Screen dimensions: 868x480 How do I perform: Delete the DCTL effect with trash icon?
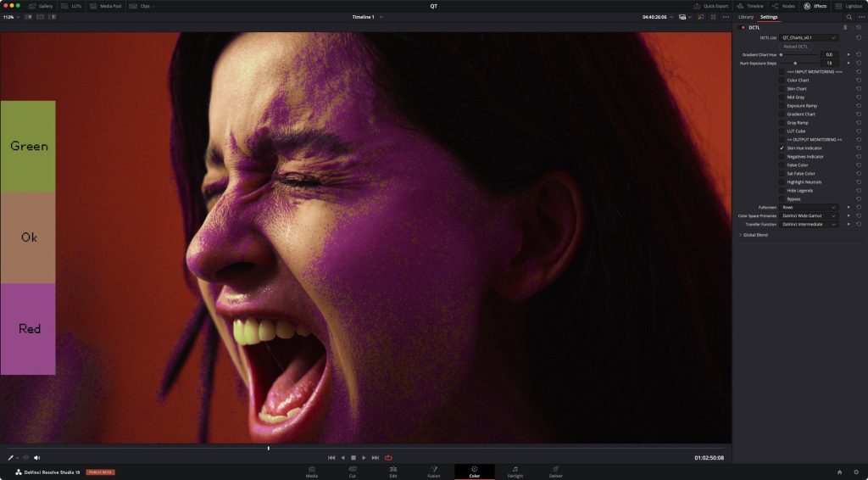click(845, 28)
